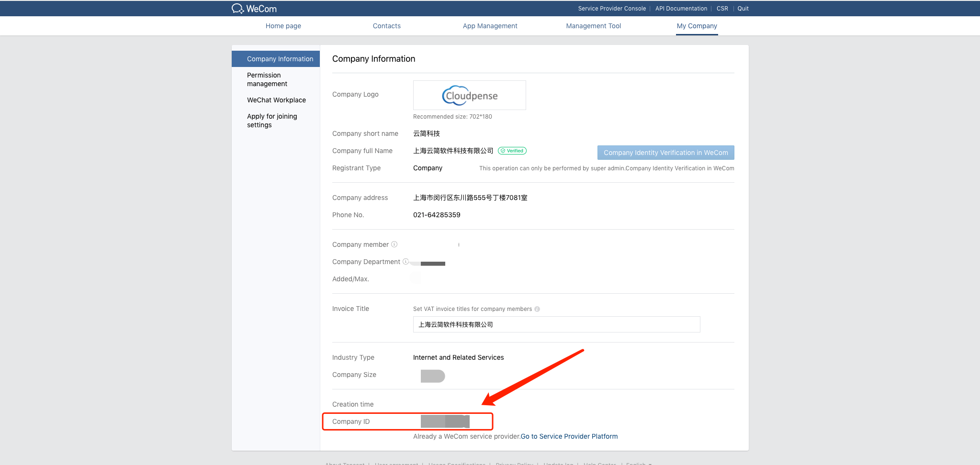Screen dimensions: 980x465
Task: Open the Home page tab
Action: point(283,26)
